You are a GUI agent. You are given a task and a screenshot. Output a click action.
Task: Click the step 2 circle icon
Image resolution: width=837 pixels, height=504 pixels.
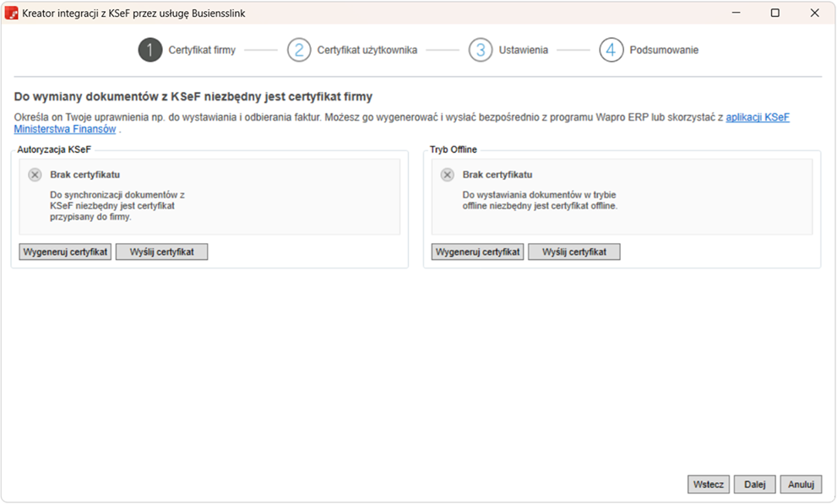pos(299,50)
